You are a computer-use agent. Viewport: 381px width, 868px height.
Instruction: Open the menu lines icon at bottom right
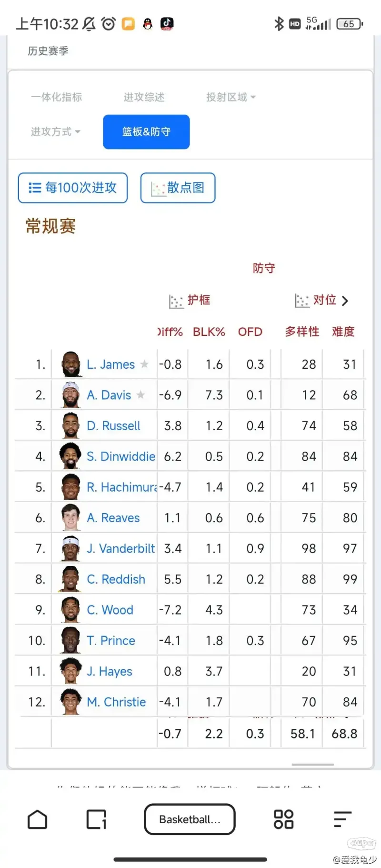pos(341,819)
